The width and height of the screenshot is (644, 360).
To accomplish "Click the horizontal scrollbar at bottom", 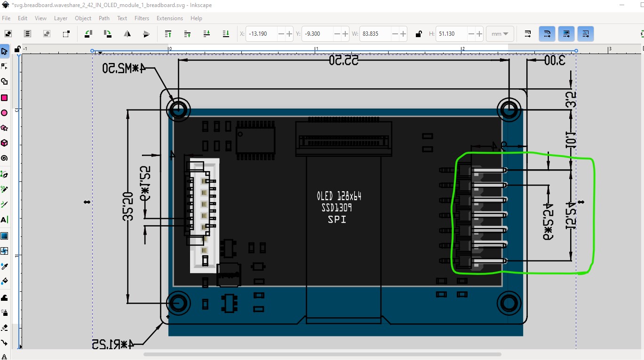I will [x=322, y=354].
